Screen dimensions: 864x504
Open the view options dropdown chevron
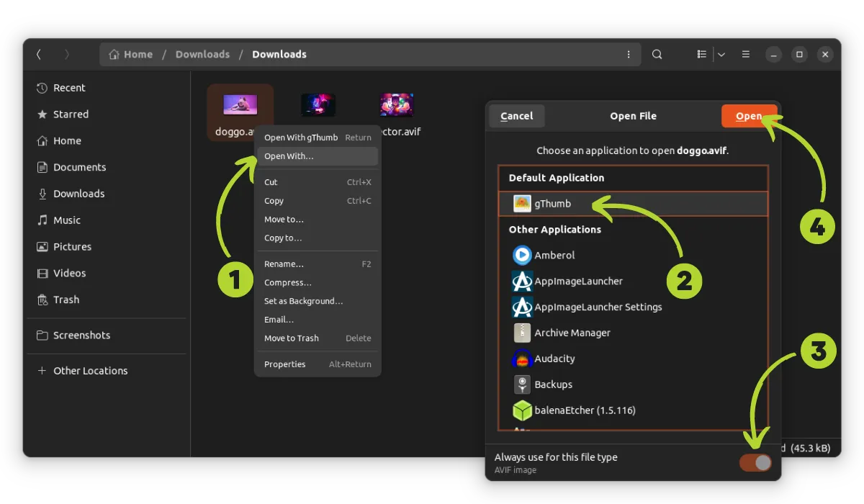tap(721, 54)
